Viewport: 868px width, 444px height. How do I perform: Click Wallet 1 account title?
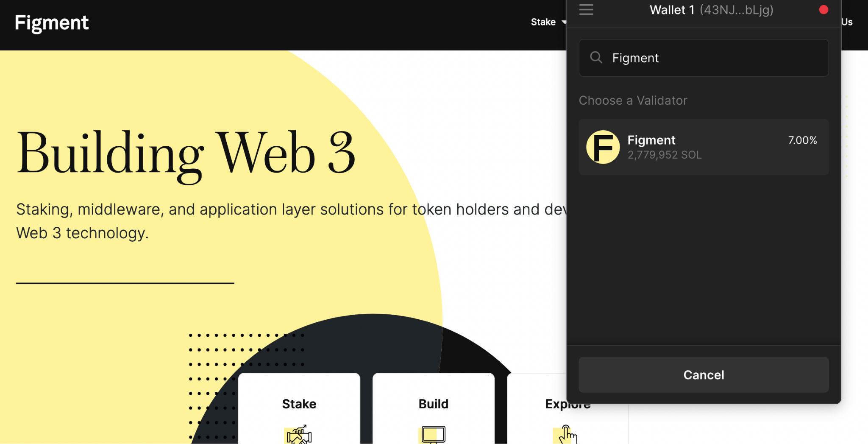[672, 10]
